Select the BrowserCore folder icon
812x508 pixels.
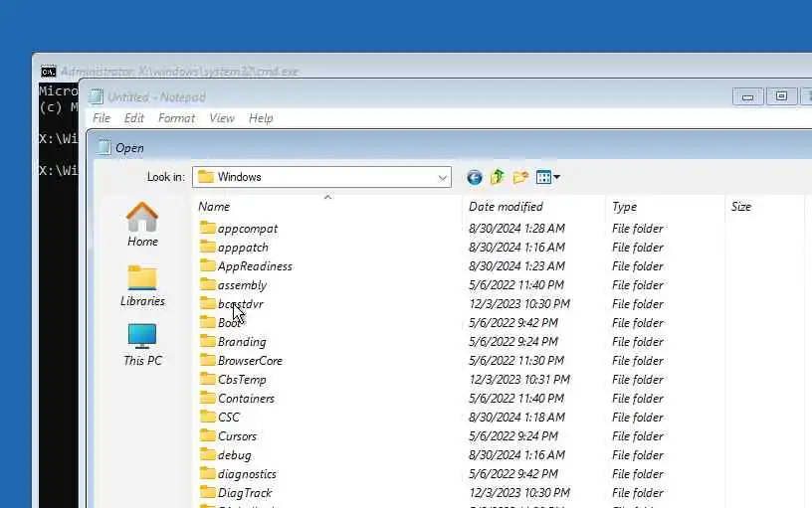[x=208, y=360]
